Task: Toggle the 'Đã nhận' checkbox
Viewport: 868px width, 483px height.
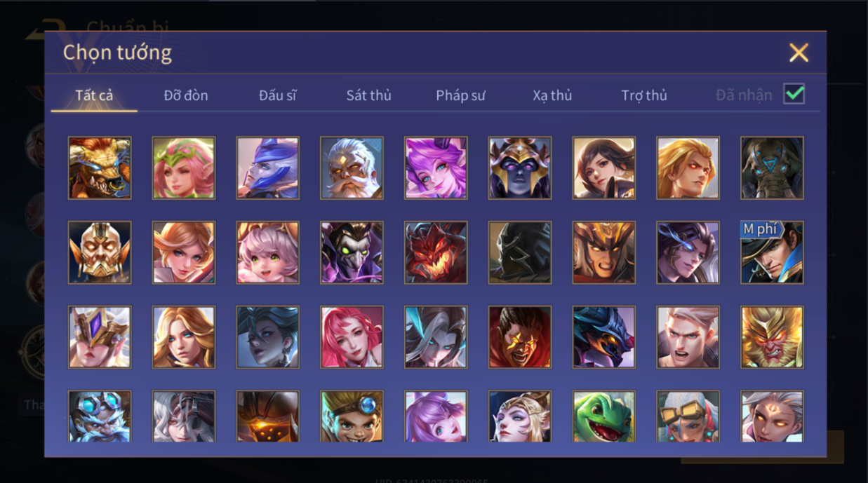Action: click(794, 94)
